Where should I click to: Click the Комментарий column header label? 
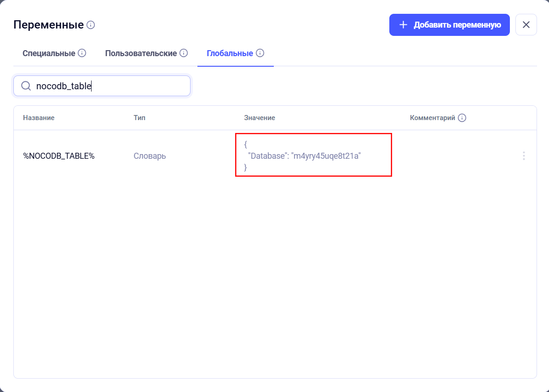tap(432, 118)
